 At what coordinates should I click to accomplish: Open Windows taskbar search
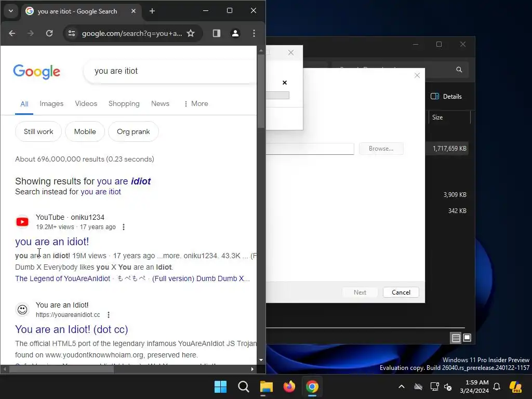click(x=244, y=387)
